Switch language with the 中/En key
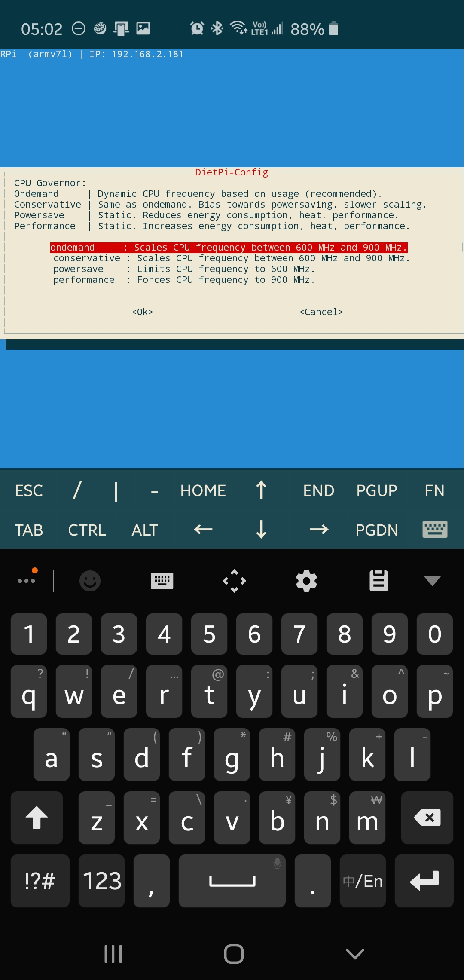This screenshot has height=980, width=464. pos(363,881)
